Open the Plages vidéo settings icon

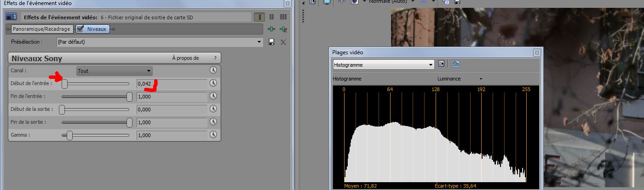coord(442,64)
